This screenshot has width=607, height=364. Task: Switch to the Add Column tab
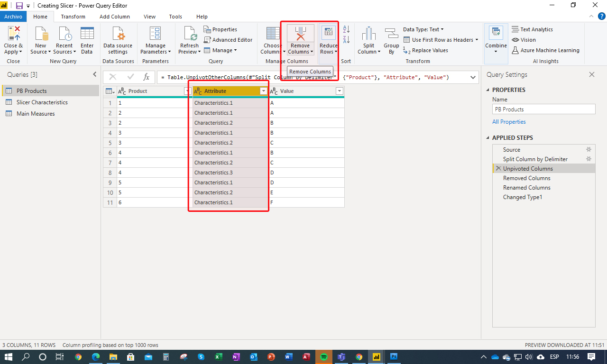[x=115, y=17]
